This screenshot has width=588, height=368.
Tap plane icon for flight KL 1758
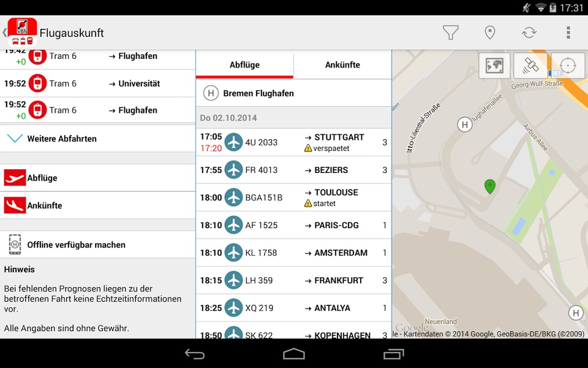tap(233, 253)
